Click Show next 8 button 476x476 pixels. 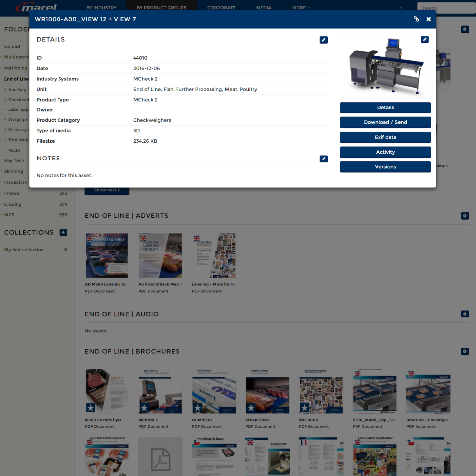pos(107,190)
